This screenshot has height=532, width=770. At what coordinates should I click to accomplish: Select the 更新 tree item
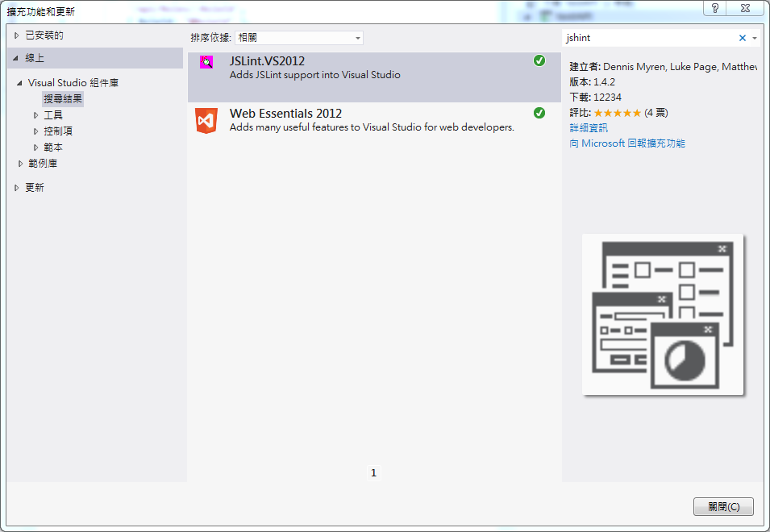point(35,188)
